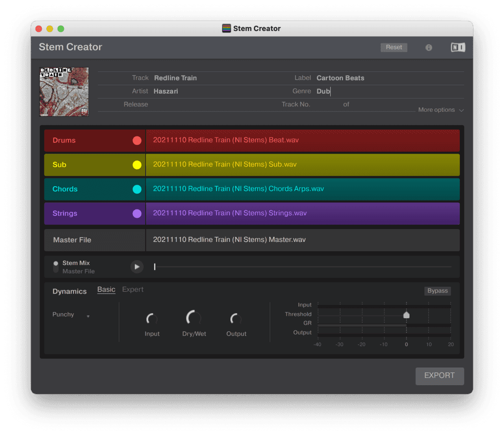Select the Beat.wav file slot
The width and height of the screenshot is (504, 435).
pyautogui.click(x=303, y=140)
